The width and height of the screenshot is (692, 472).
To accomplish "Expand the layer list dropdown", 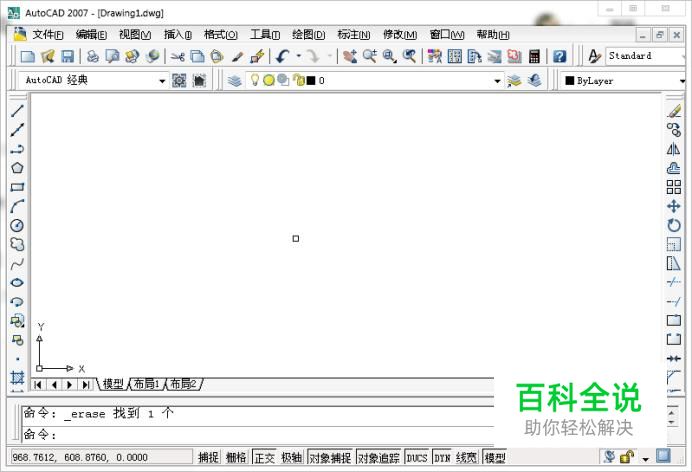I will pos(497,81).
